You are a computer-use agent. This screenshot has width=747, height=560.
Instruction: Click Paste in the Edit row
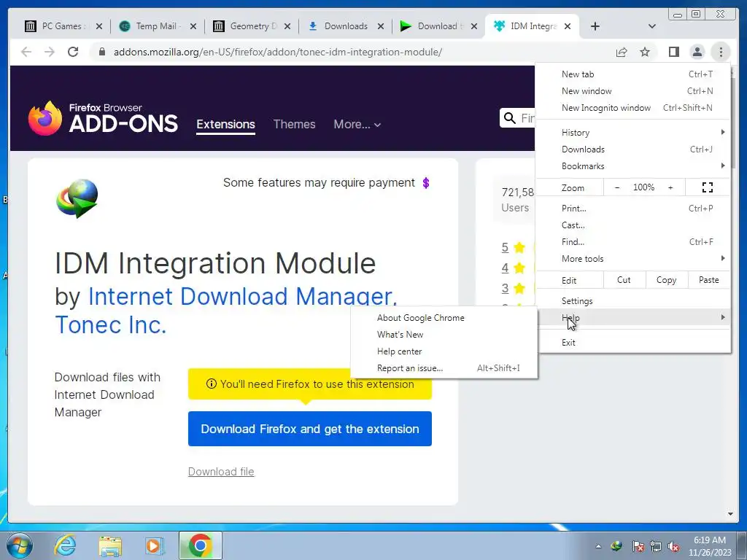click(709, 280)
